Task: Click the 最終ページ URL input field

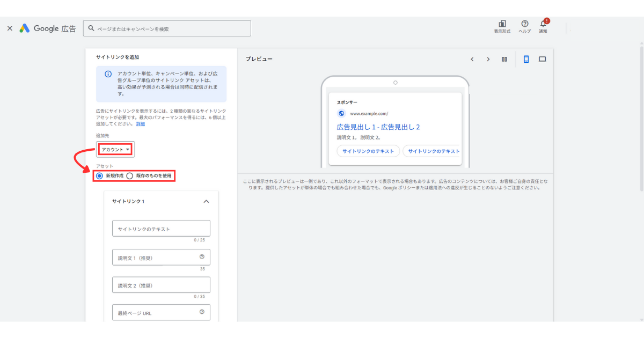Action: pyautogui.click(x=161, y=313)
